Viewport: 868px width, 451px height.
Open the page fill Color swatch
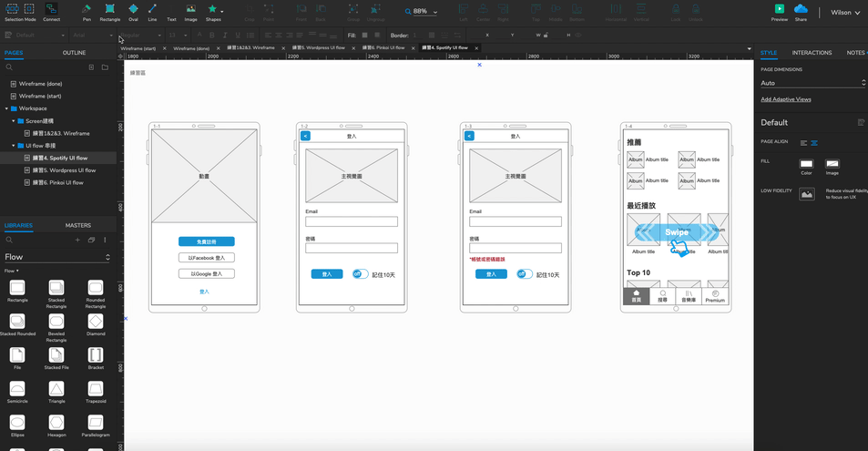(x=807, y=163)
